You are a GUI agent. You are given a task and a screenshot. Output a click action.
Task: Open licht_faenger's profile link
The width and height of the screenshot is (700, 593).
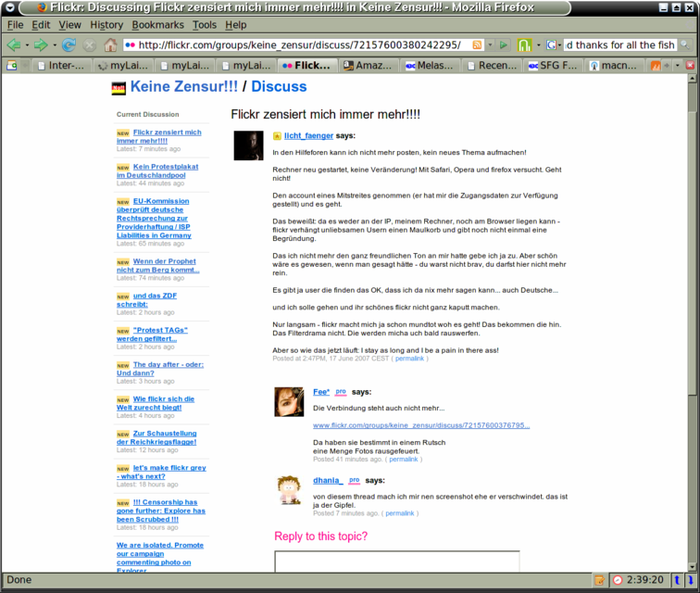coord(308,136)
